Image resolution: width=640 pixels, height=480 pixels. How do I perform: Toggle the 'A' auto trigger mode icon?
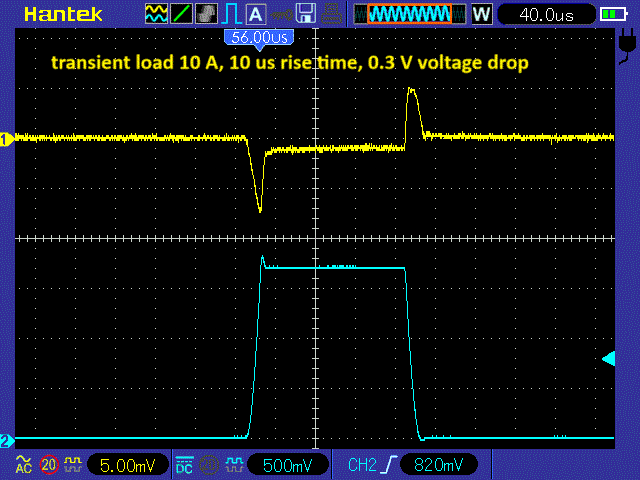[x=256, y=14]
